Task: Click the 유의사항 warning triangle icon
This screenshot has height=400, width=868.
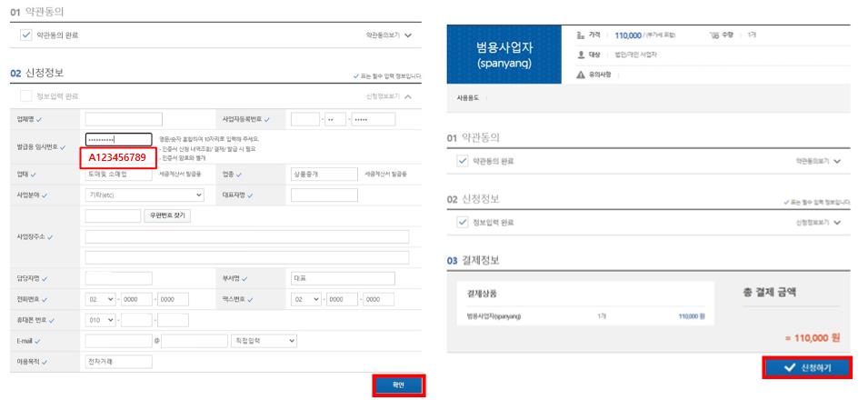Action: [581, 75]
